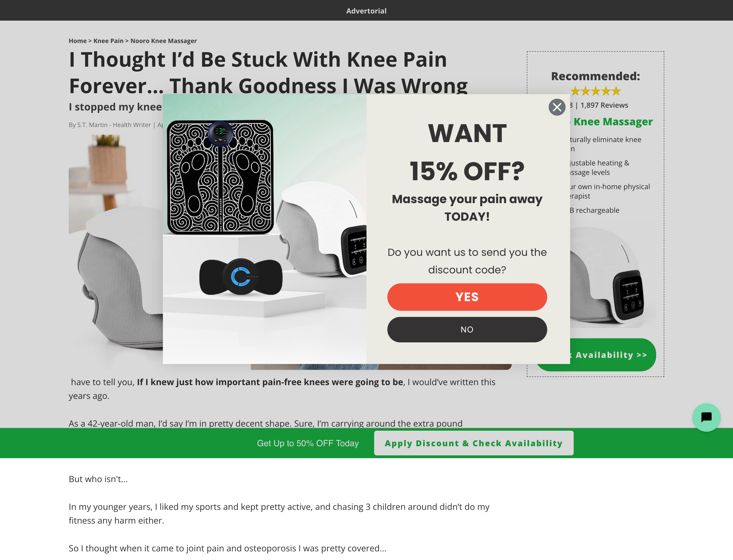The width and height of the screenshot is (733, 560).
Task: Open the chat widget bubble
Action: click(x=706, y=417)
